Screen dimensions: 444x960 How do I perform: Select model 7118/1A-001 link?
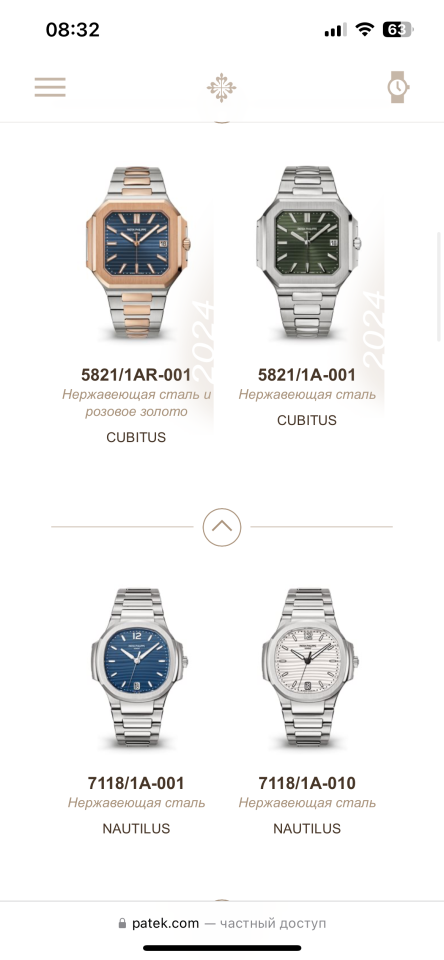point(136,783)
